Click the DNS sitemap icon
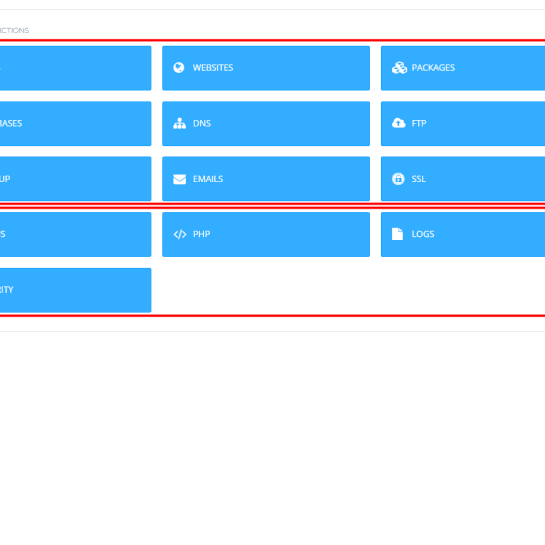Viewport: 545px width, 545px height. [x=179, y=123]
